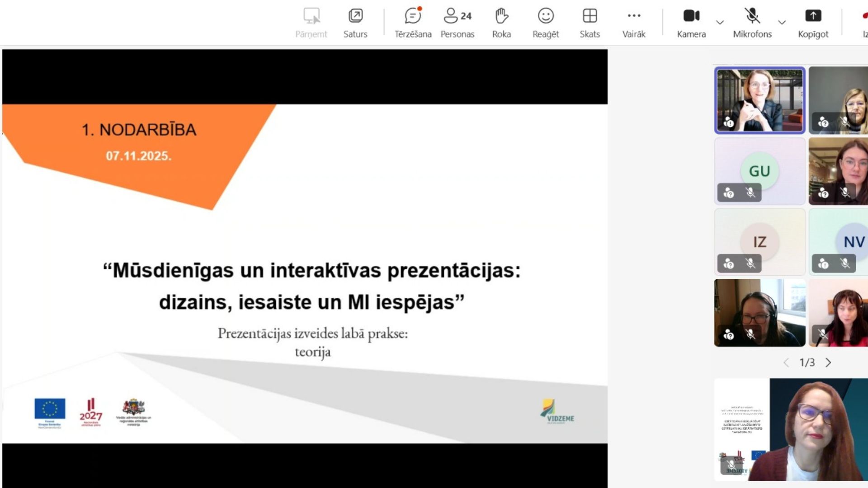This screenshot has height=488, width=868.
Task: Expand the Kamera options arrow
Action: pos(720,22)
